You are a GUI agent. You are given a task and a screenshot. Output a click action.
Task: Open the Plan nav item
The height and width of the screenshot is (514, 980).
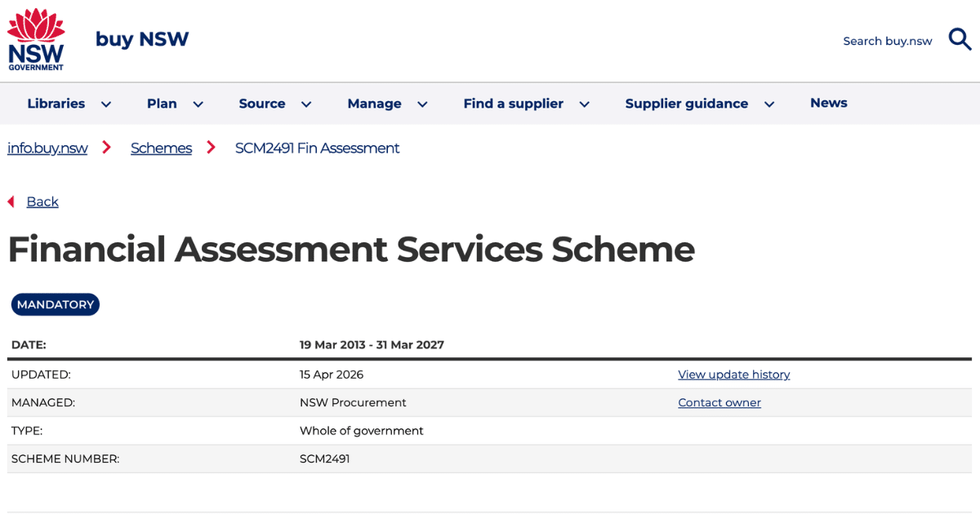[162, 104]
